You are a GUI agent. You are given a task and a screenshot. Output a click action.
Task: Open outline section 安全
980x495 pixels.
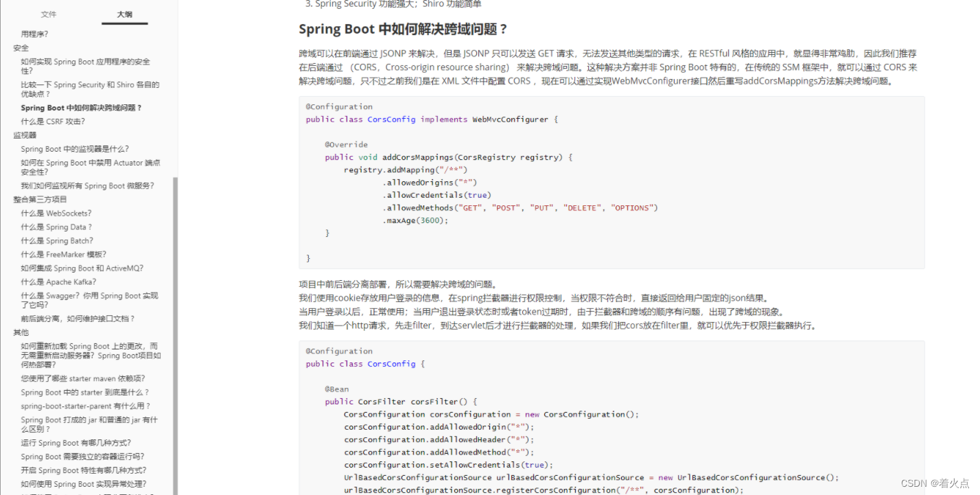pyautogui.click(x=21, y=48)
